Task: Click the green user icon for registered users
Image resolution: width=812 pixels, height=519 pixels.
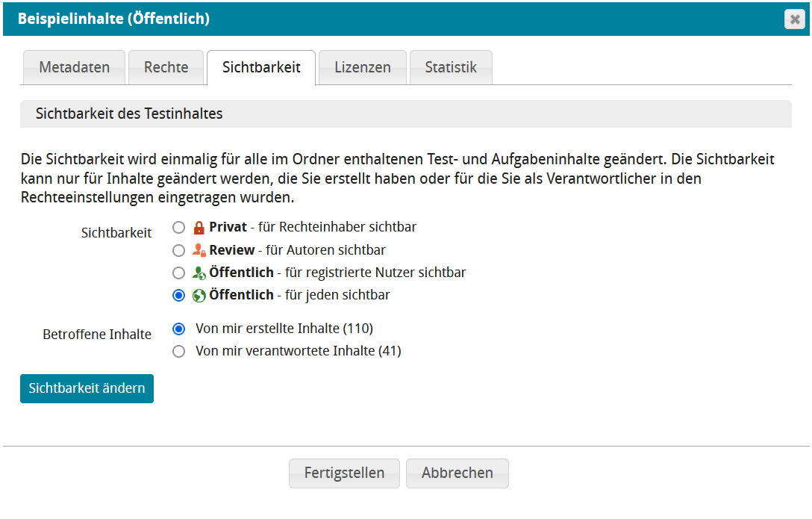Action: (199, 273)
